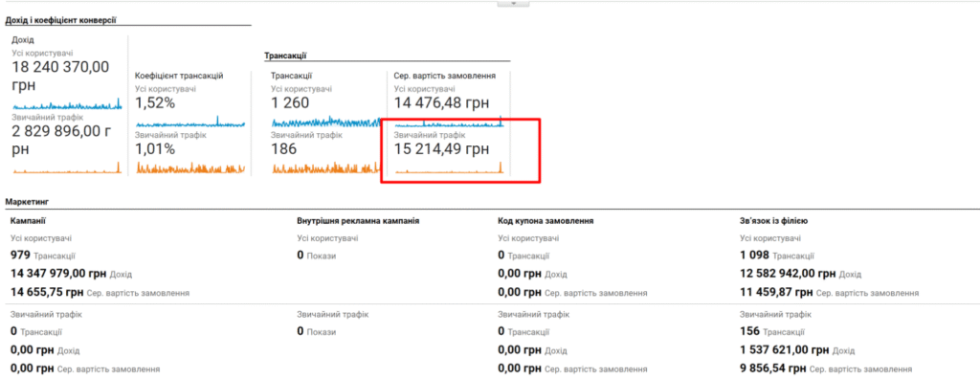
Task: Click the "Маркетинг" section heading
Action: [x=27, y=202]
